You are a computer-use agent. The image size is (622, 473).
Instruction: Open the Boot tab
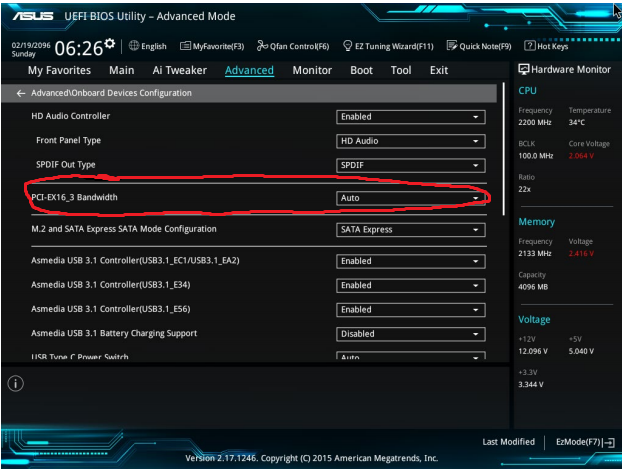pyautogui.click(x=361, y=70)
